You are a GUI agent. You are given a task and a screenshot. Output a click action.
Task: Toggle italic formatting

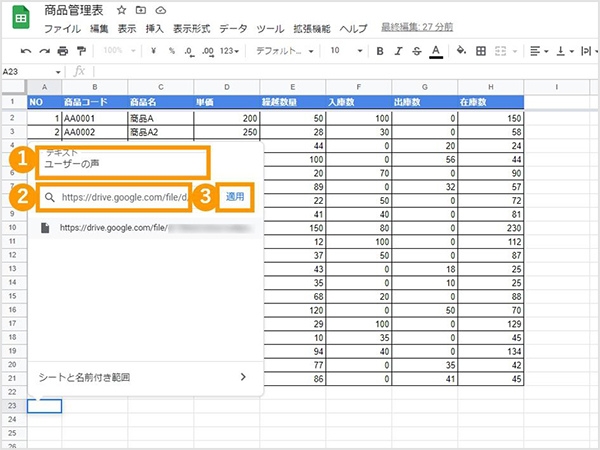pos(398,51)
